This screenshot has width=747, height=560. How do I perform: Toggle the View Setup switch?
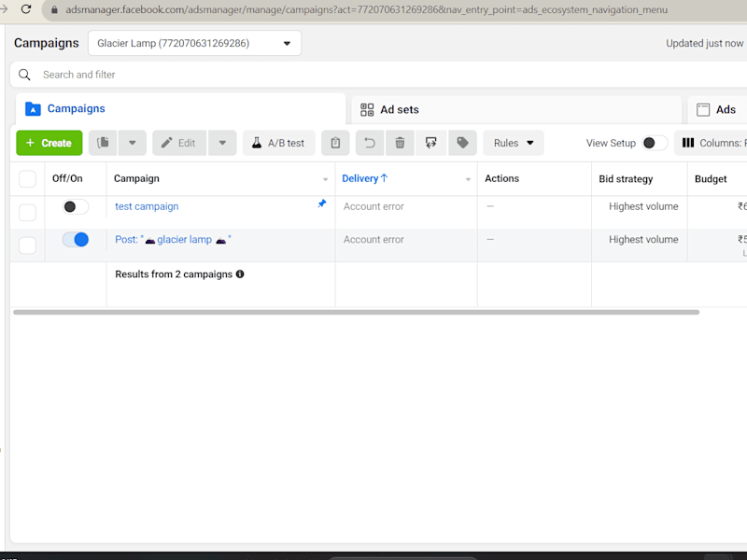pos(655,143)
